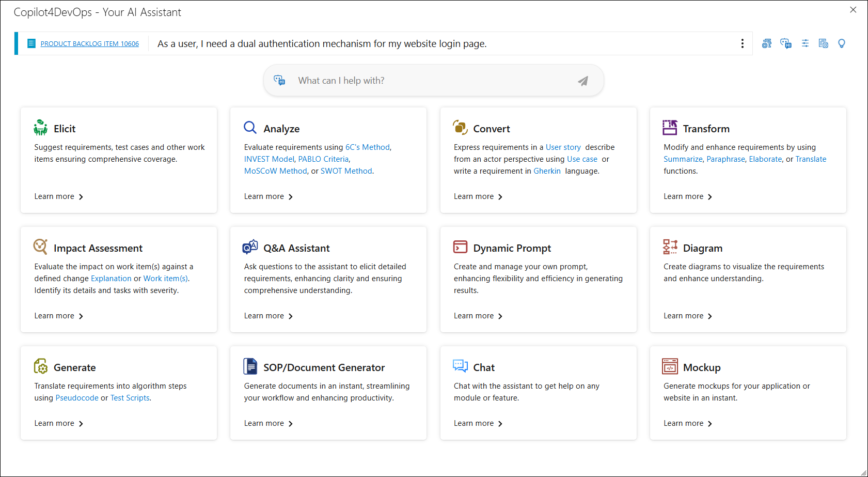Click the Dynamic Prompt card title

(512, 248)
